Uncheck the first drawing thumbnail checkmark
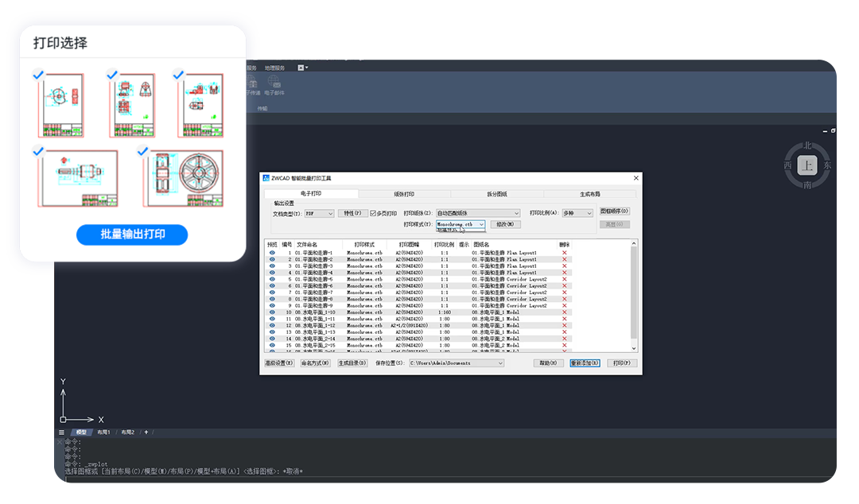The width and height of the screenshot is (859, 504). [x=38, y=74]
